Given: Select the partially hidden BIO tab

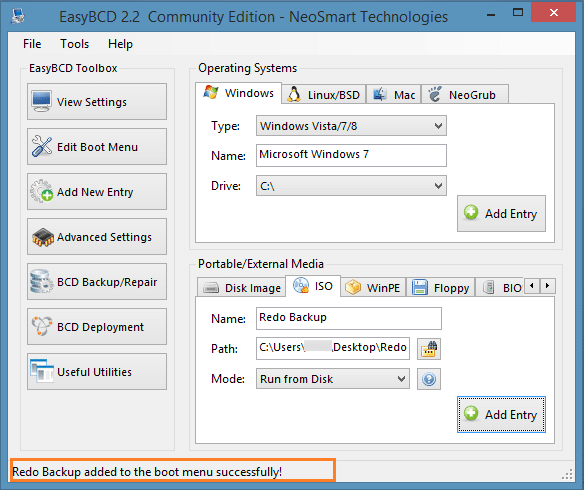Looking at the screenshot, I should click(x=500, y=287).
